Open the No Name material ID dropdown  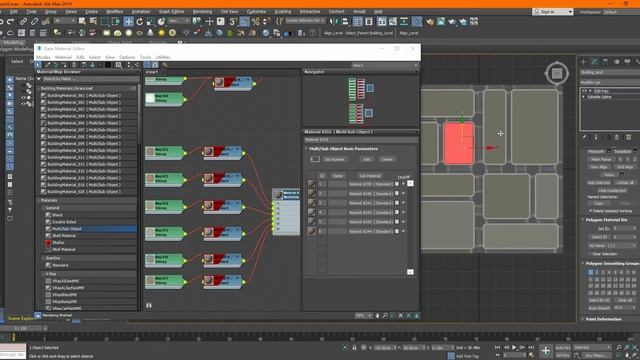tap(612, 246)
